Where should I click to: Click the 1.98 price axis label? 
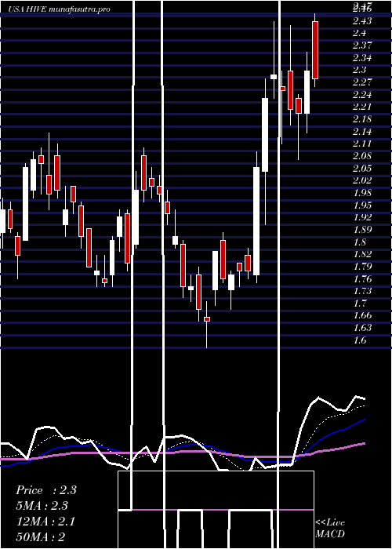[x=362, y=193]
